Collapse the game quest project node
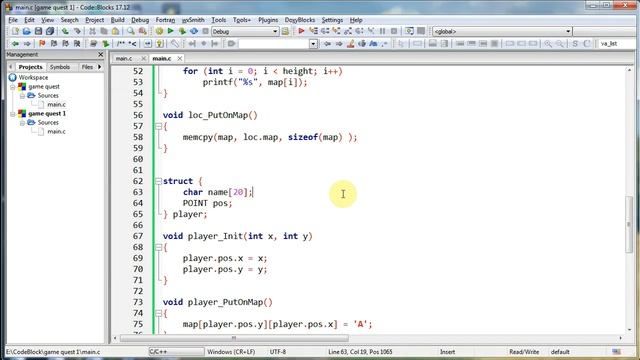 pos(13,87)
